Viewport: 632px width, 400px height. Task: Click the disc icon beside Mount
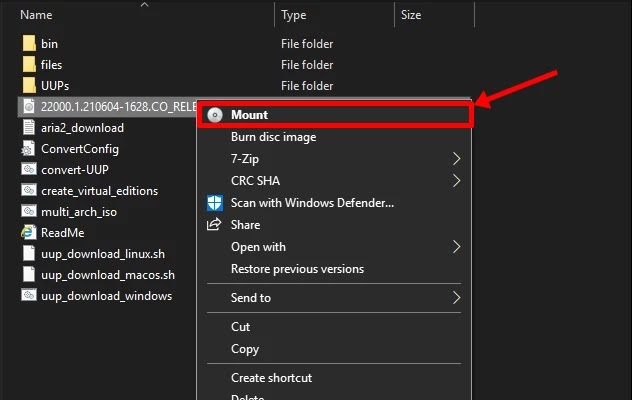[x=215, y=115]
